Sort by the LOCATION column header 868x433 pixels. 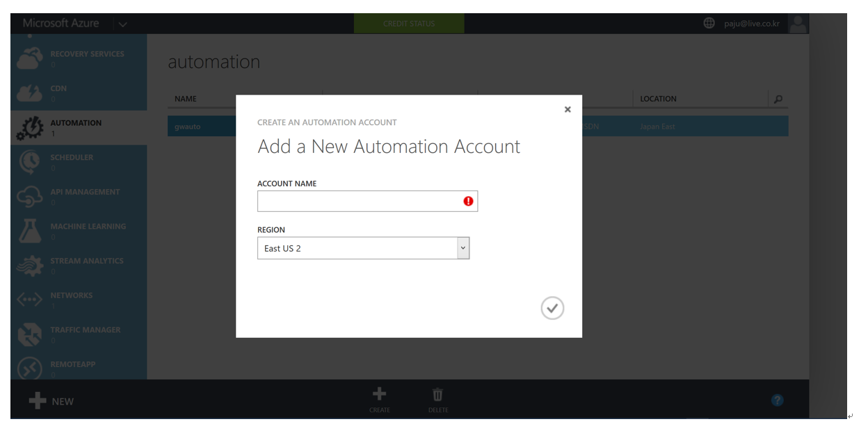click(659, 99)
